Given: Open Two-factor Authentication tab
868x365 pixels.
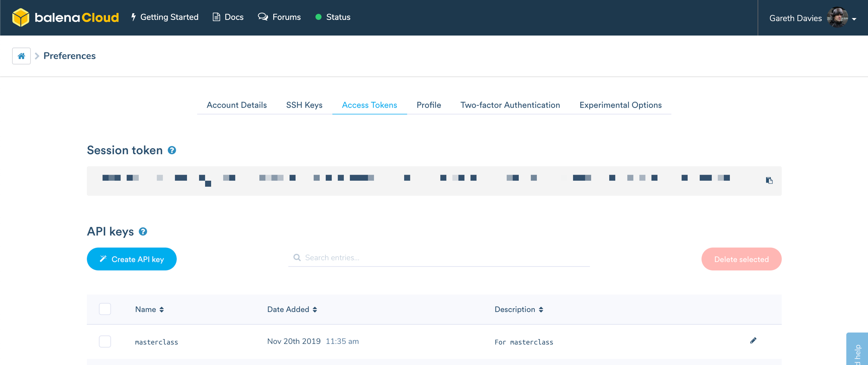Looking at the screenshot, I should click(510, 105).
